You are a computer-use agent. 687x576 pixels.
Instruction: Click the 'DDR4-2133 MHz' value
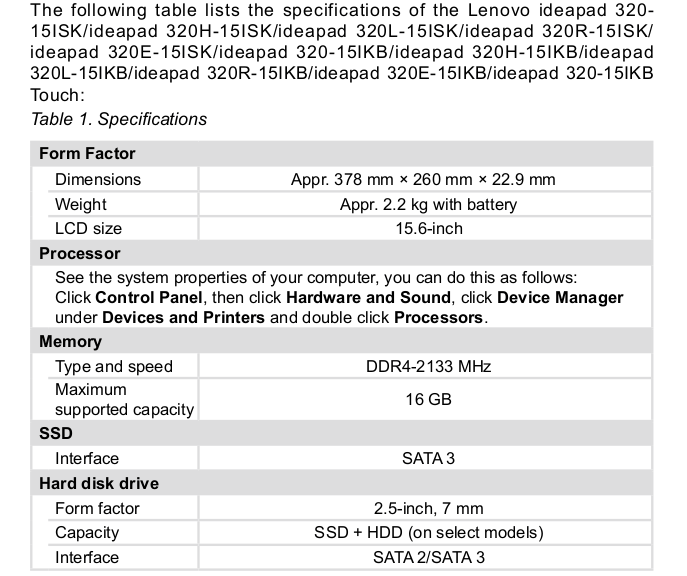(x=428, y=367)
